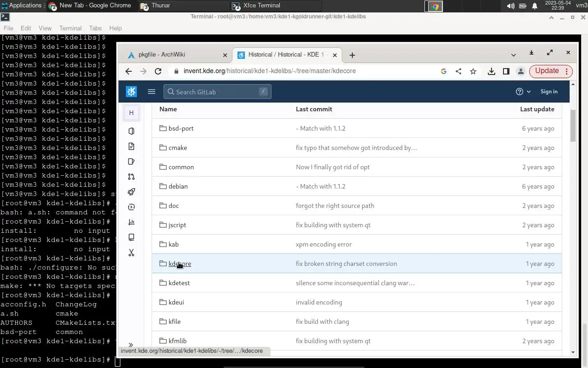View site information via lock icon
The height and width of the screenshot is (368, 588).
[x=176, y=71]
